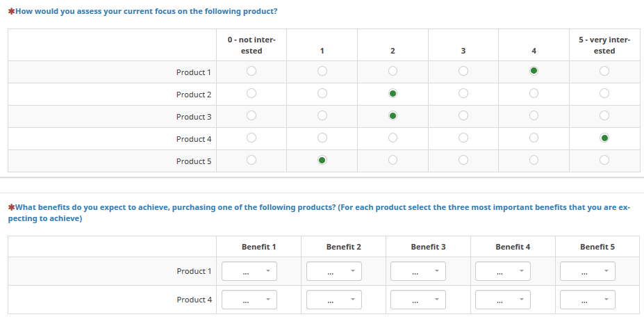This screenshot has width=644, height=317.
Task: Set Product 4 to not interested
Action: point(251,138)
